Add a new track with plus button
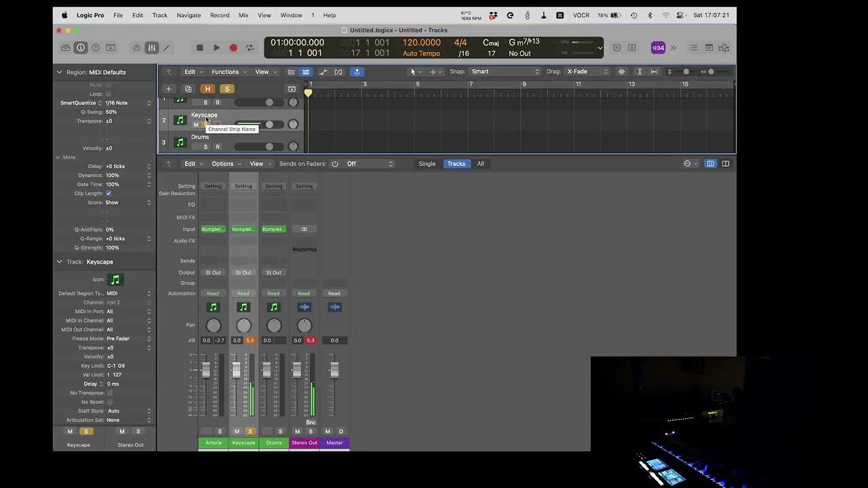This screenshot has width=868, height=488. point(169,89)
